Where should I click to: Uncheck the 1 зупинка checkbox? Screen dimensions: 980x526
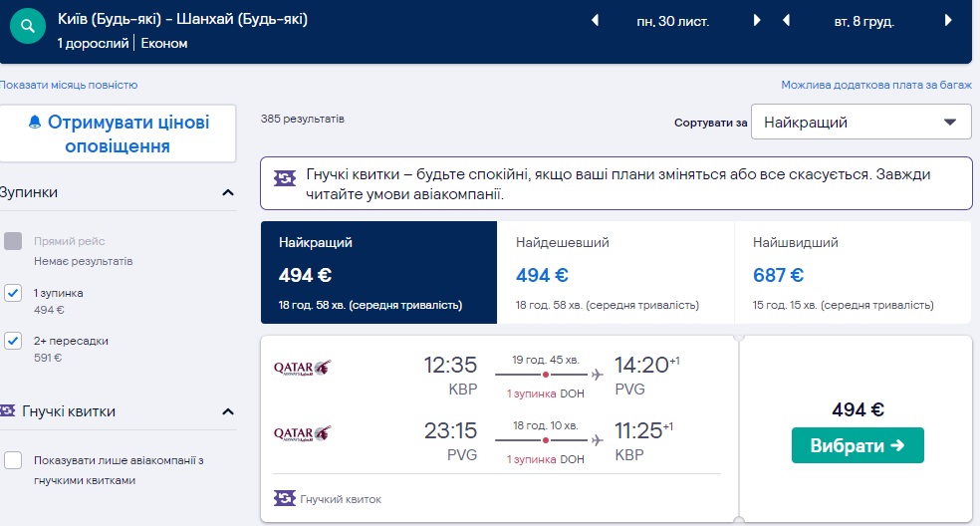13,293
